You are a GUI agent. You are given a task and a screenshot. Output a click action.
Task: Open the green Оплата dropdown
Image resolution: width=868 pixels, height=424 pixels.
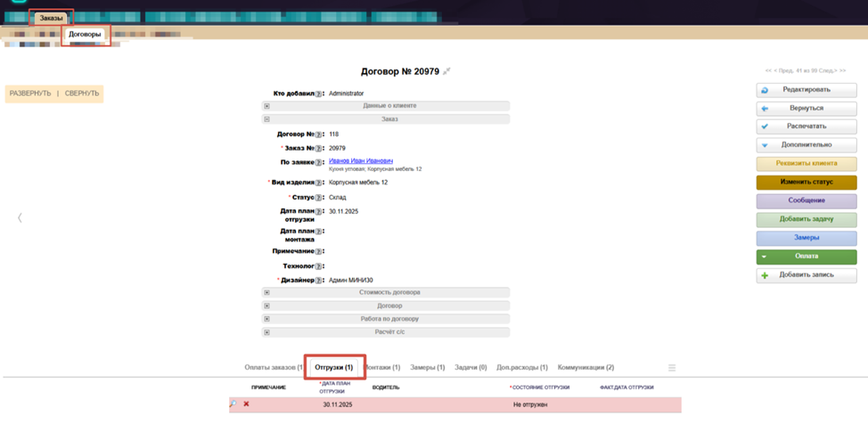[806, 257]
